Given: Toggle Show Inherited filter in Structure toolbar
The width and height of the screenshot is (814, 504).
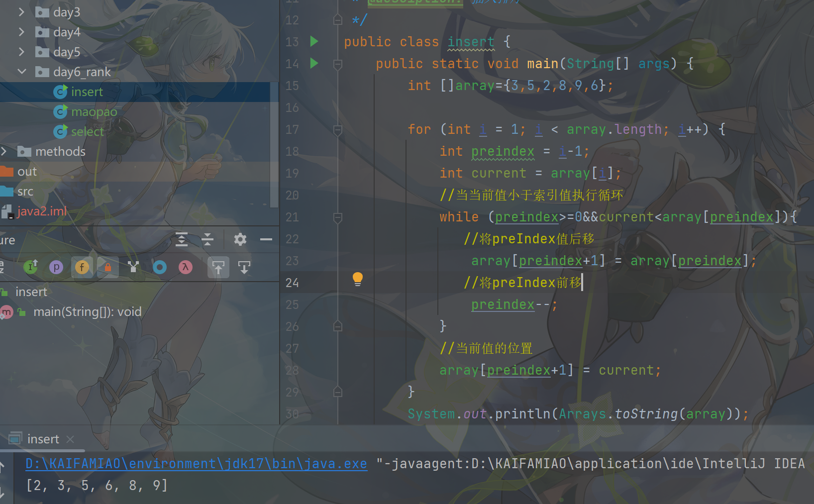Looking at the screenshot, I should tap(30, 267).
